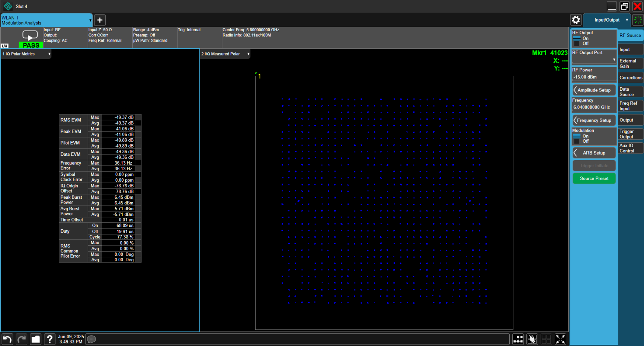Image resolution: width=644 pixels, height=346 pixels.
Task: Click the touch pointer icon
Action: (532, 339)
